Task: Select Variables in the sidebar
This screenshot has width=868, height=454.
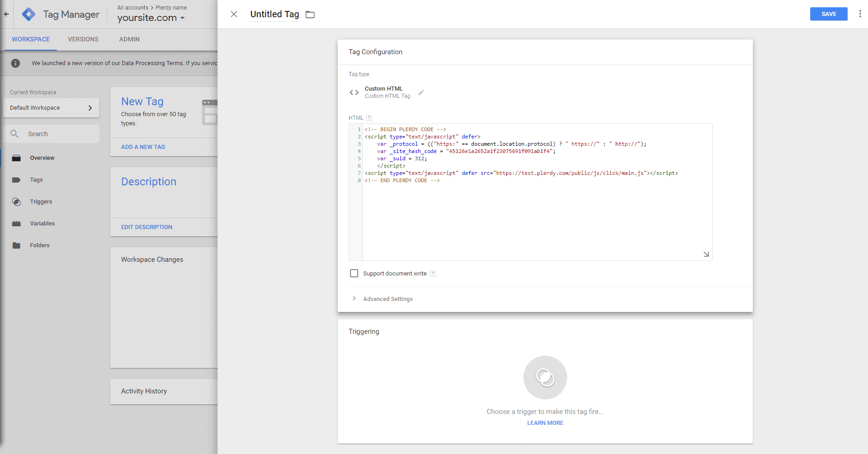Action: point(42,224)
